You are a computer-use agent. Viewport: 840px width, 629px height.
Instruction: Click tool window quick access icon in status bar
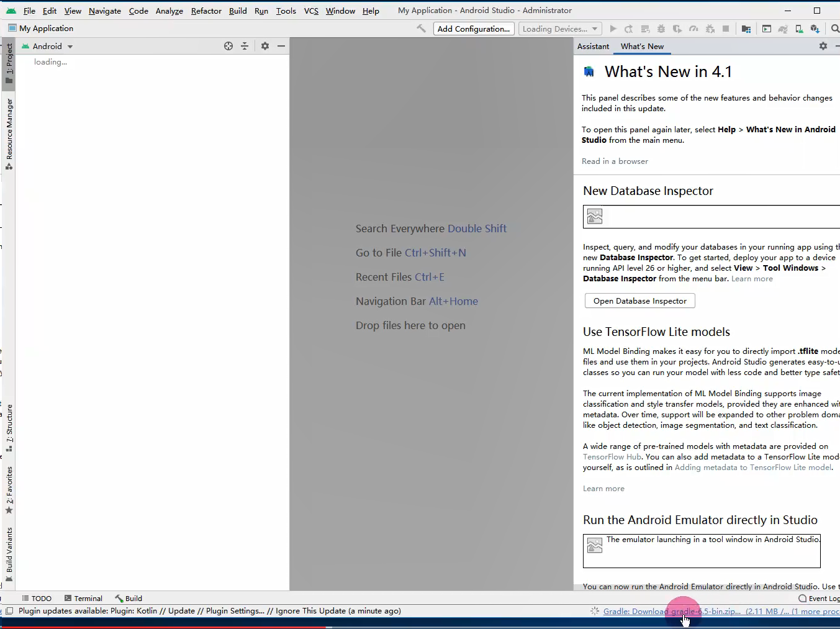pos(9,611)
